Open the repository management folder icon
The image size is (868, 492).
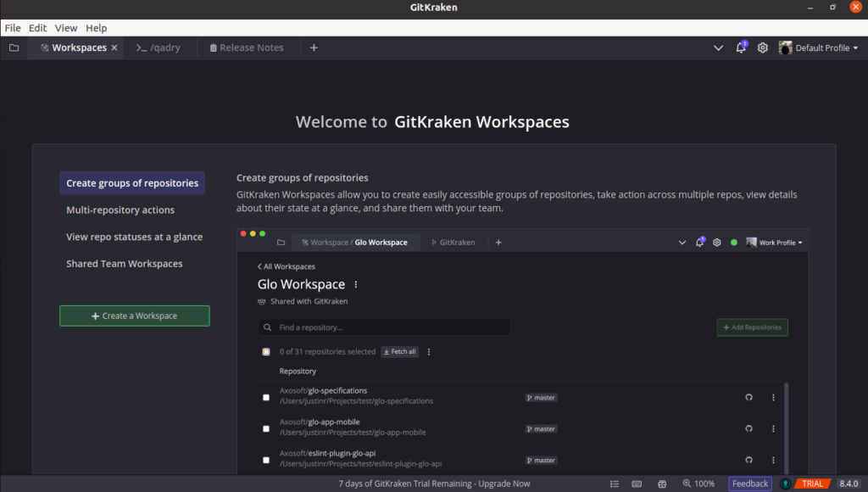coord(14,48)
